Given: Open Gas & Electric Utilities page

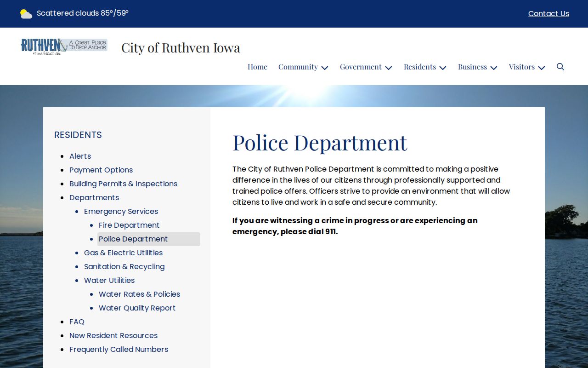Looking at the screenshot, I should coord(123,253).
